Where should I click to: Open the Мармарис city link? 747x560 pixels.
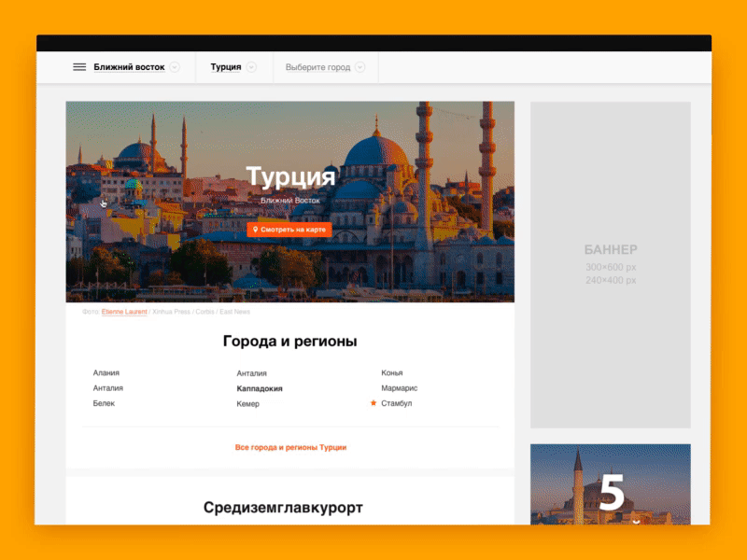pos(400,388)
